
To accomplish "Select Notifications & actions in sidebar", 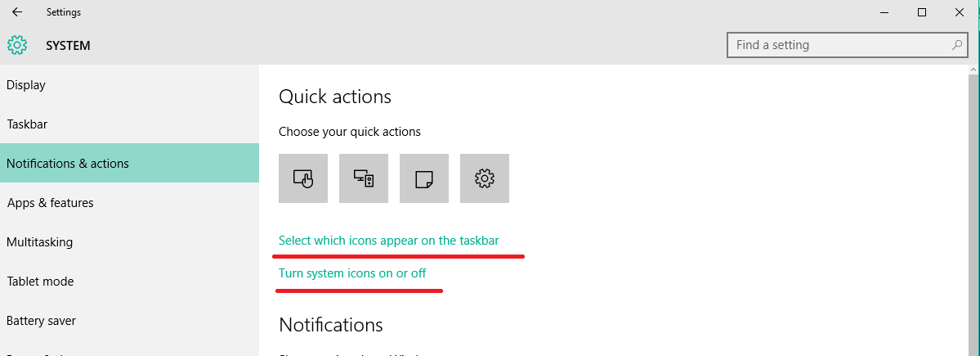I will [x=129, y=164].
